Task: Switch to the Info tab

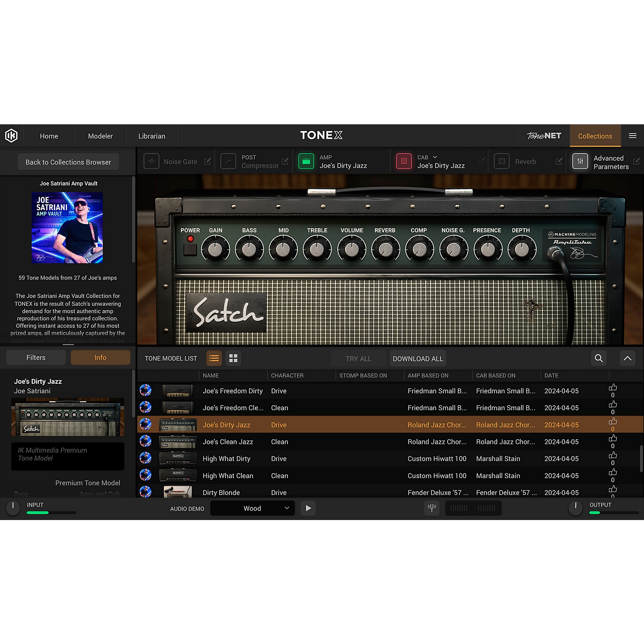Action: 100,357
